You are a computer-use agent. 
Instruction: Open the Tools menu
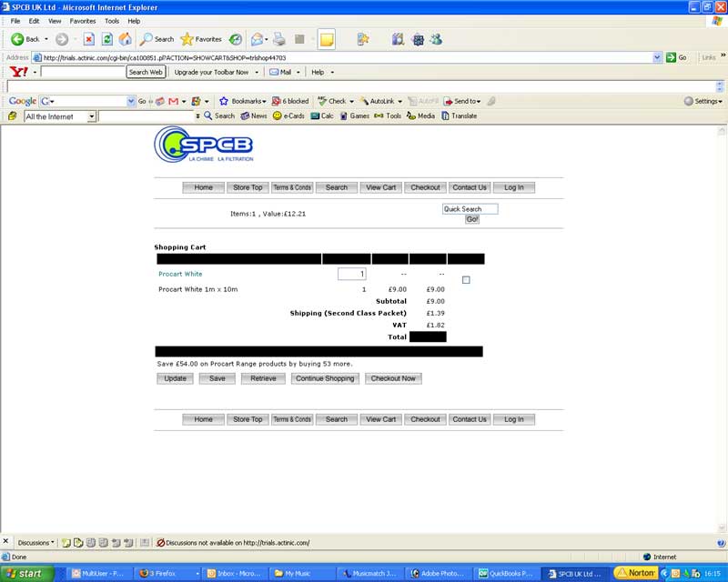click(x=112, y=21)
